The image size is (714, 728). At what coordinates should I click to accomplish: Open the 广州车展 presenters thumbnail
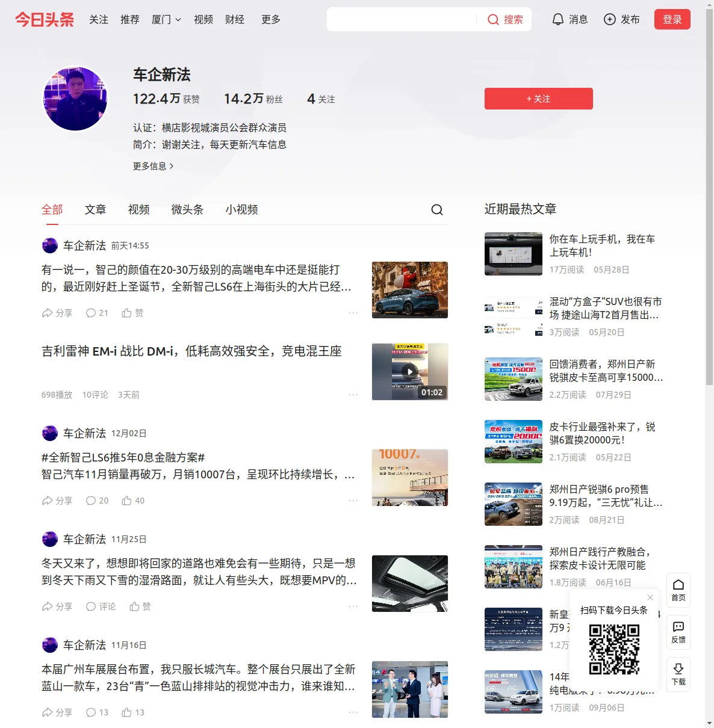410,689
